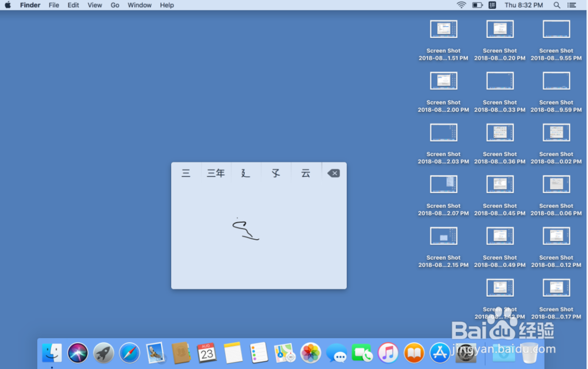Open iTunes music note icon

click(388, 353)
